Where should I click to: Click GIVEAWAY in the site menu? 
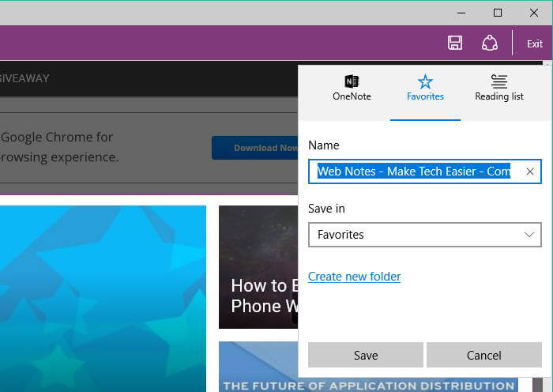24,78
